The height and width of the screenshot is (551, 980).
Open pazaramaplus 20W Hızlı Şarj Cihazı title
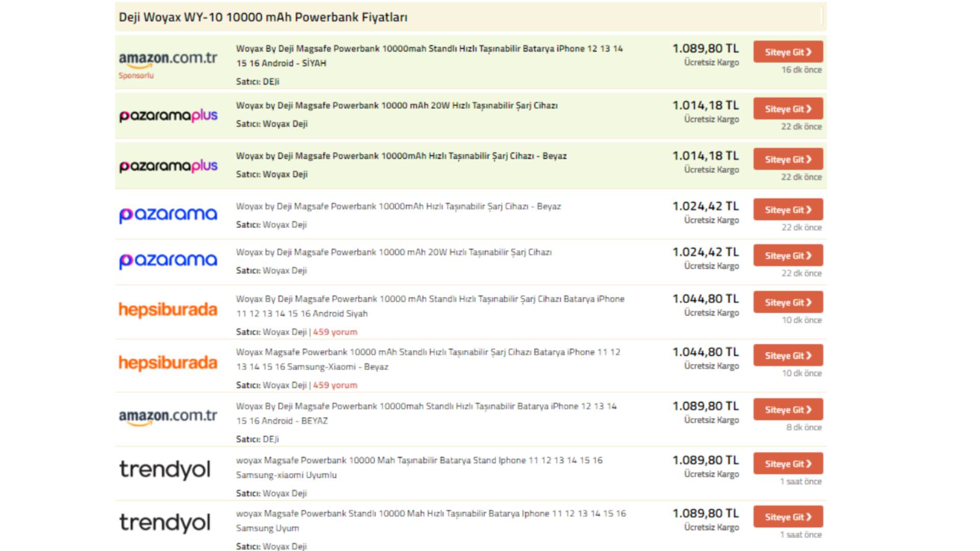(397, 106)
